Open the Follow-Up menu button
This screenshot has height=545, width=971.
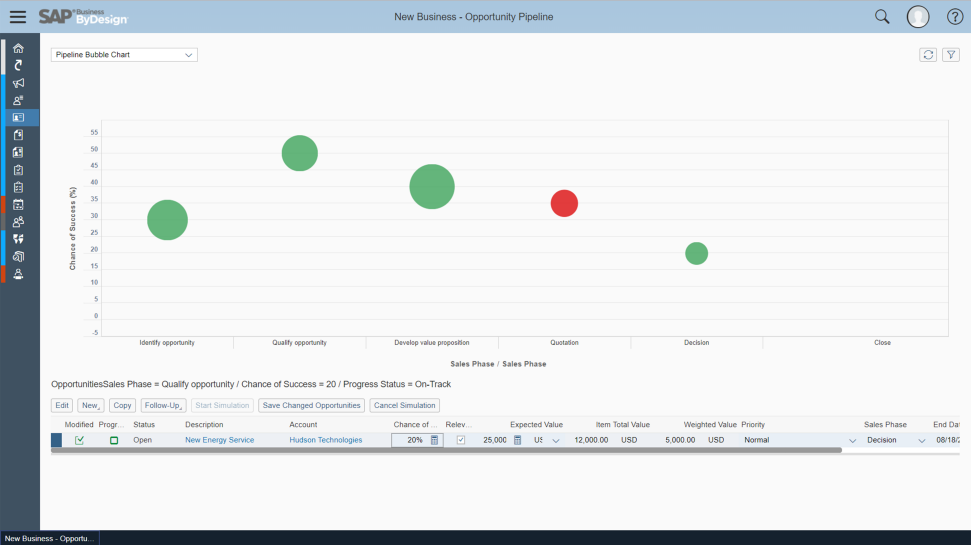(x=163, y=405)
